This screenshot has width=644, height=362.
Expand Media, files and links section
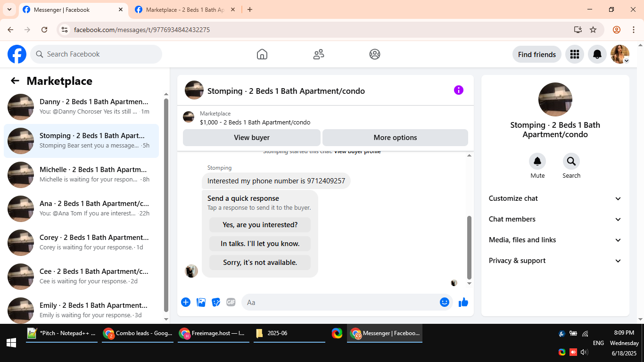coord(555,240)
